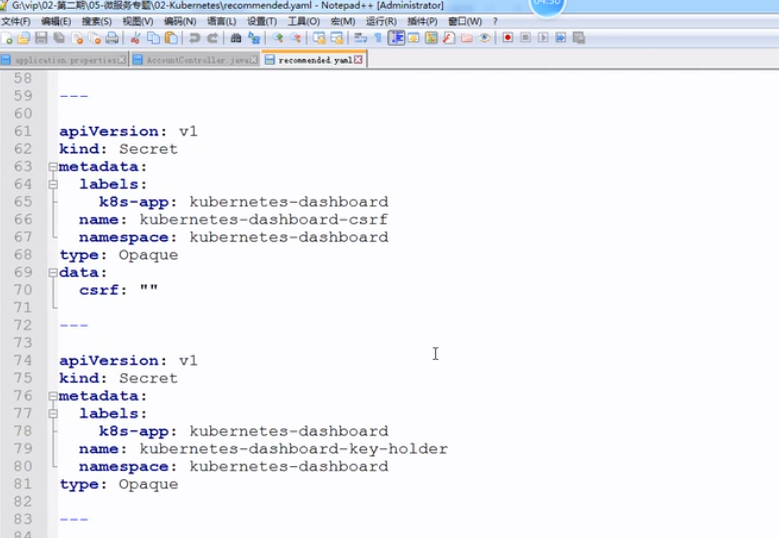Open the user defined language icon
Viewport: 779px width, 538px height.
coord(413,38)
